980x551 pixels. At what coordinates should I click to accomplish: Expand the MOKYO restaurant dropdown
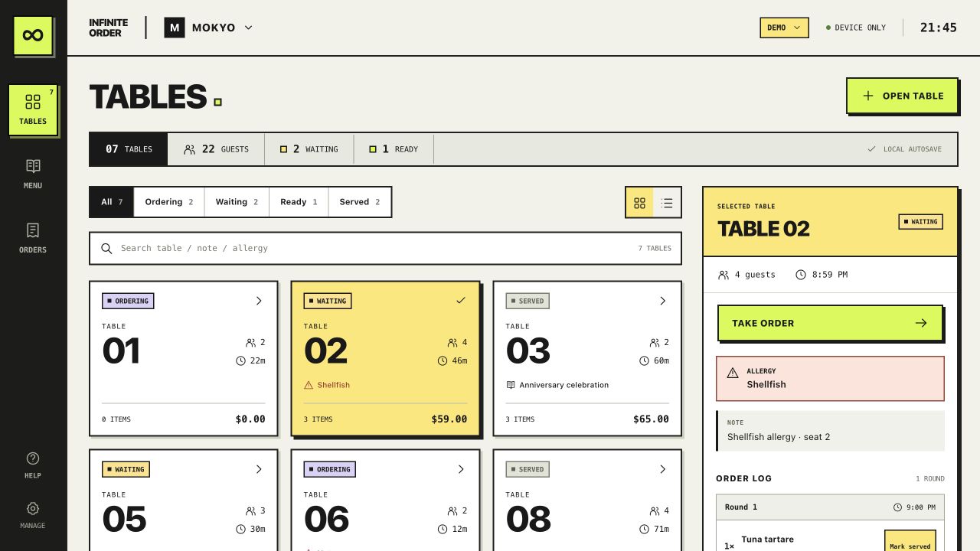(x=248, y=28)
